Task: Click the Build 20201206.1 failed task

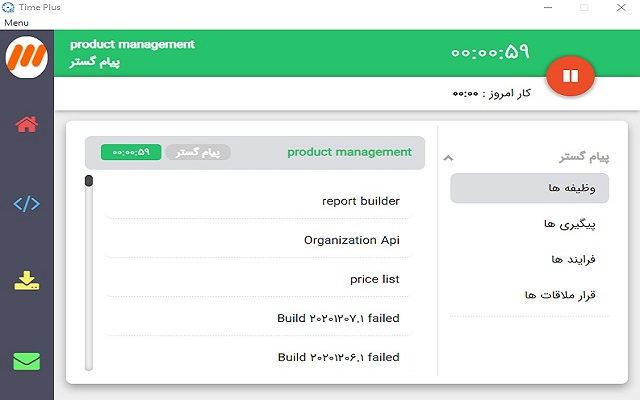Action: pyautogui.click(x=338, y=357)
